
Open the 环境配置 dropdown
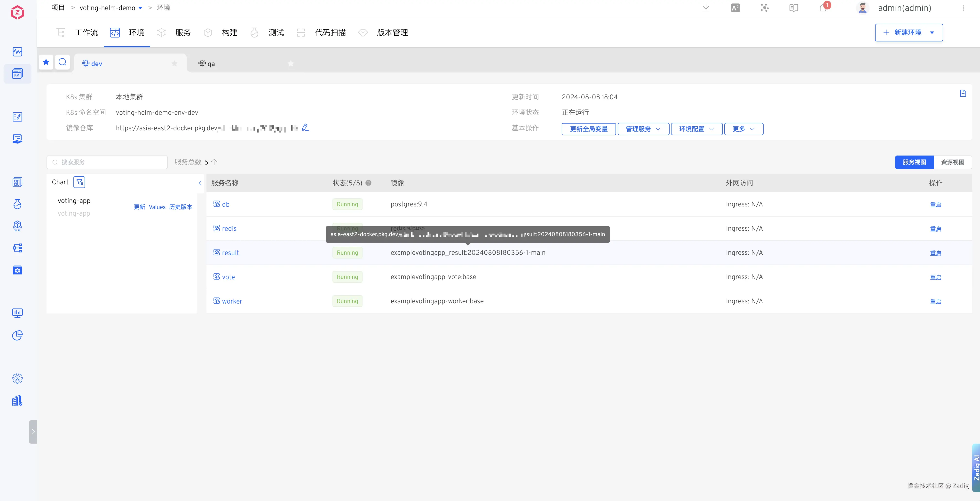696,129
